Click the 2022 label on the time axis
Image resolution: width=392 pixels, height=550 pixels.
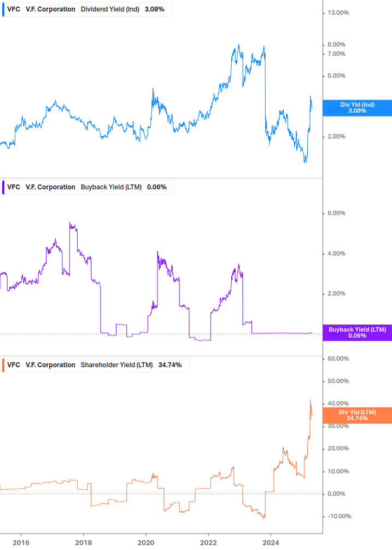pyautogui.click(x=208, y=543)
